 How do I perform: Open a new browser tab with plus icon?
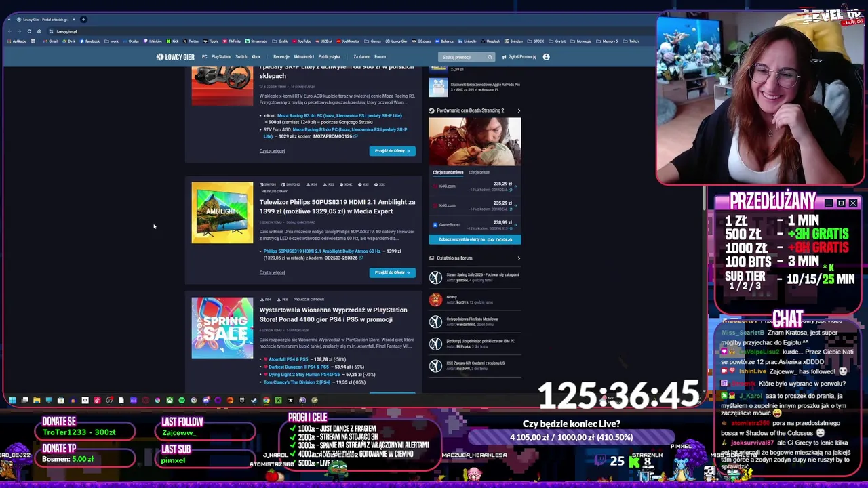tap(83, 19)
